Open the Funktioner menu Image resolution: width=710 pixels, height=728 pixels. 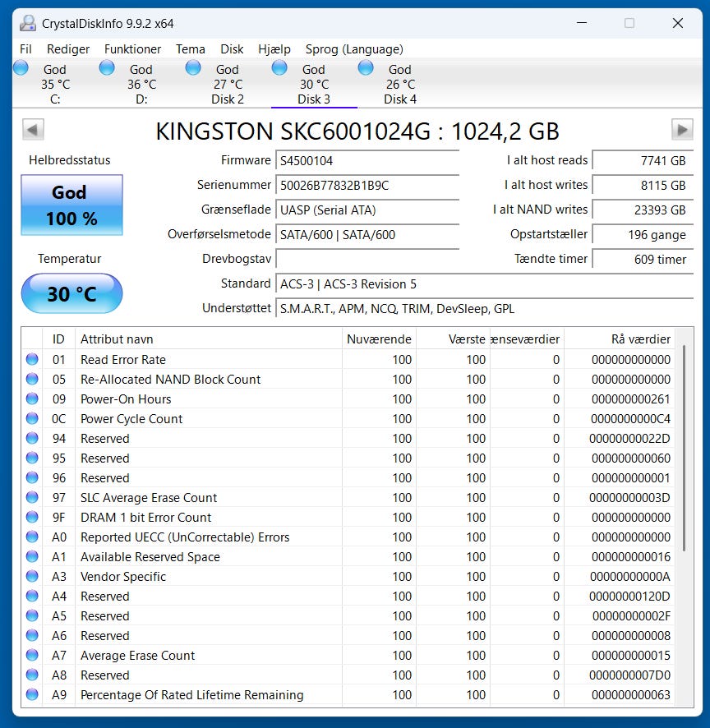(x=133, y=49)
